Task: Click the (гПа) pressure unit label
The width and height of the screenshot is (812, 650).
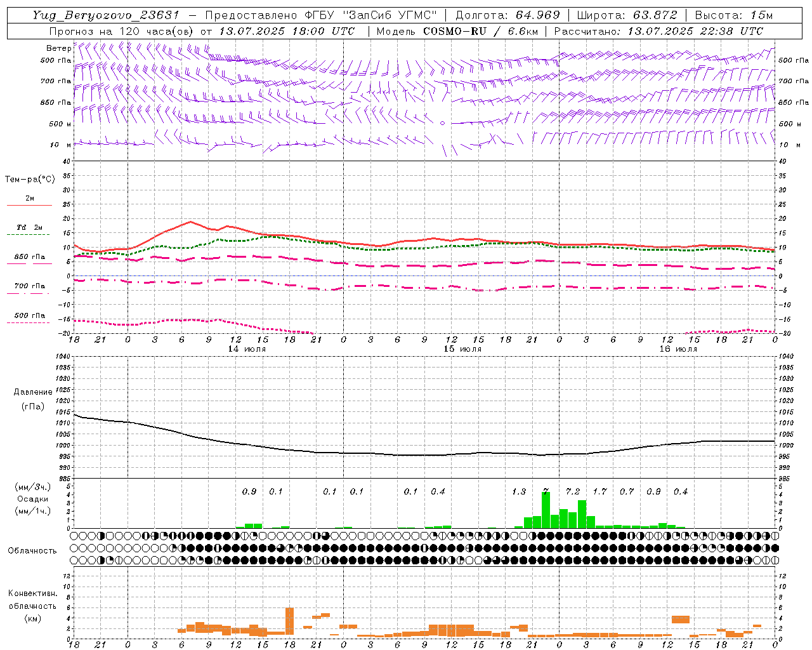Action: click(32, 406)
